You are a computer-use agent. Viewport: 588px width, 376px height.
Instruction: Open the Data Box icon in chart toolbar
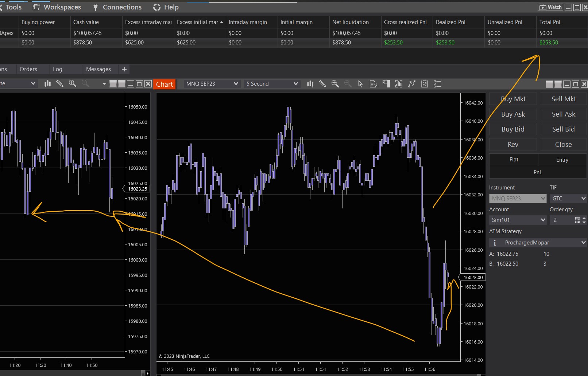tap(373, 84)
